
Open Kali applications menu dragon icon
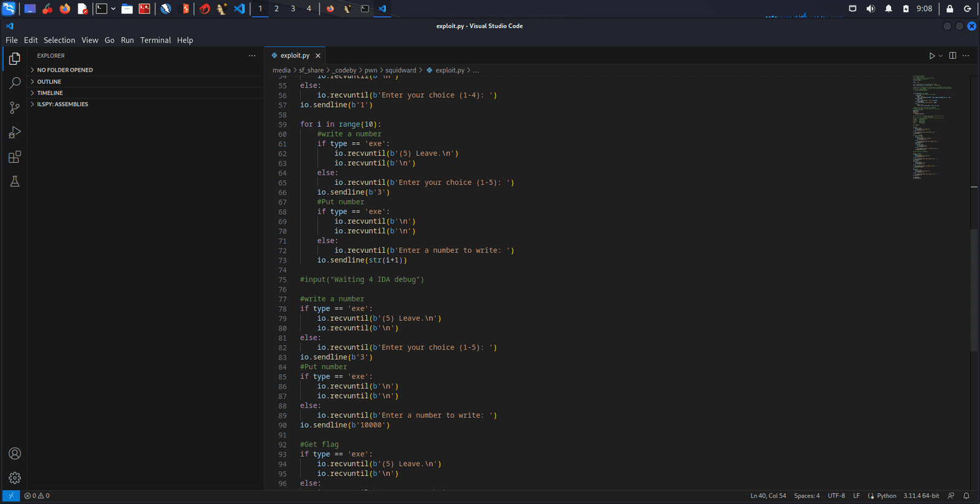9,9
